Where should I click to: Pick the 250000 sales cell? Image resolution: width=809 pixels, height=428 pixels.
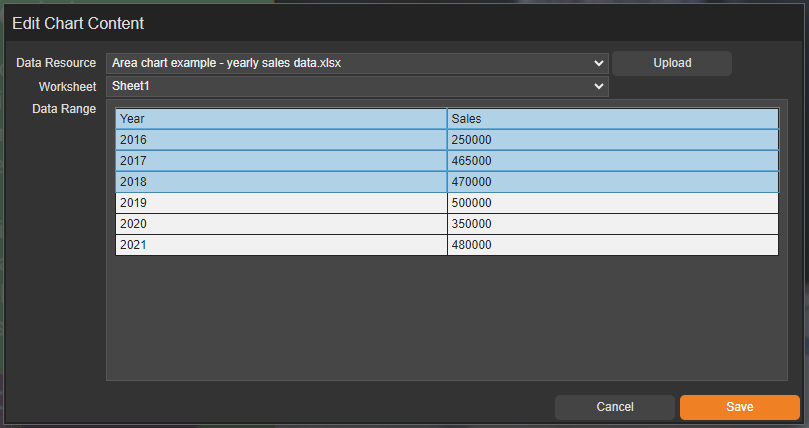click(612, 140)
